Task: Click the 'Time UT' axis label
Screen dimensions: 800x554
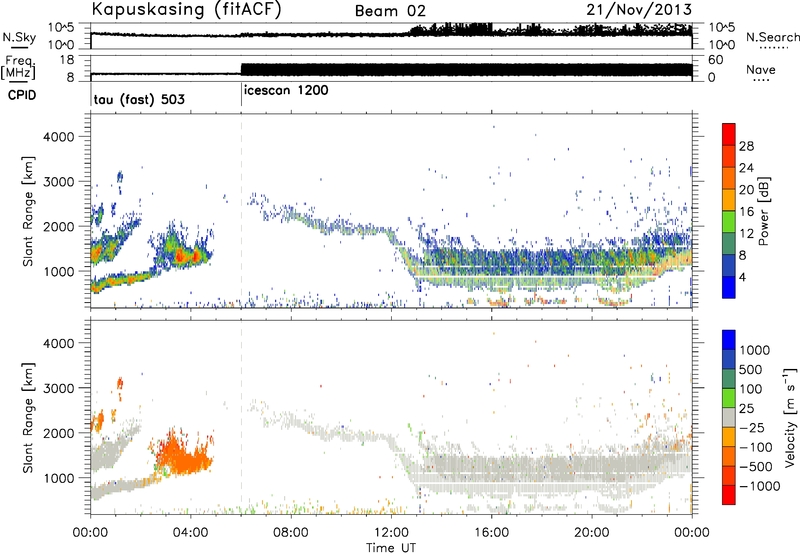Action: pyautogui.click(x=391, y=548)
